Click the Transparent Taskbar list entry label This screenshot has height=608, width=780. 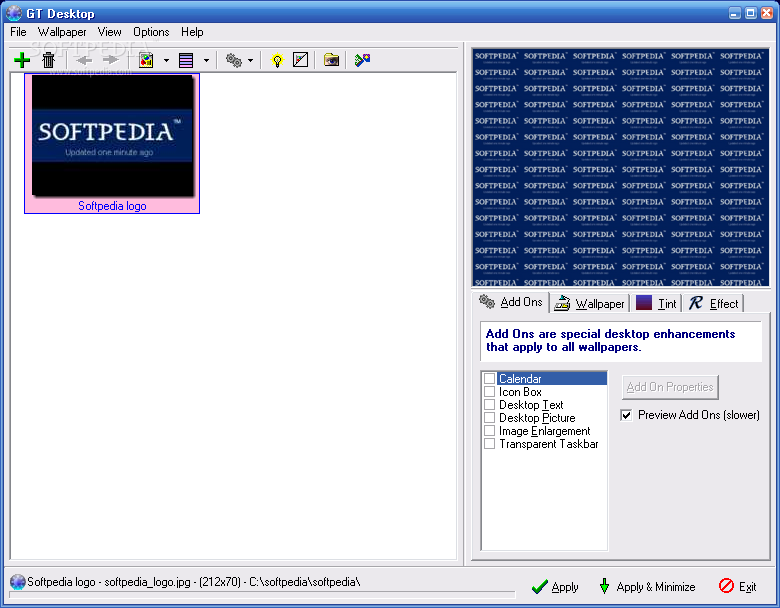point(549,444)
